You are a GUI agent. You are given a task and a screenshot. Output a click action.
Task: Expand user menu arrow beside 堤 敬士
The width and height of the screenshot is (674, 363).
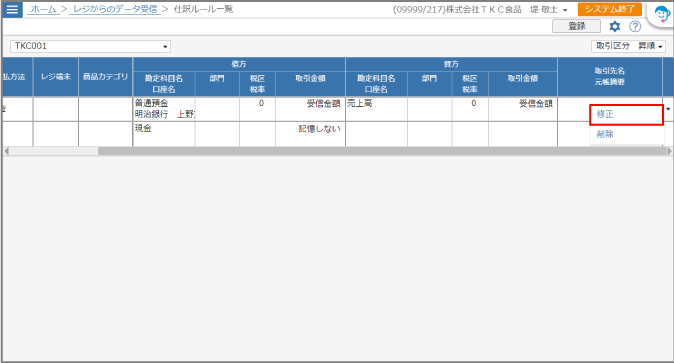coord(565,10)
